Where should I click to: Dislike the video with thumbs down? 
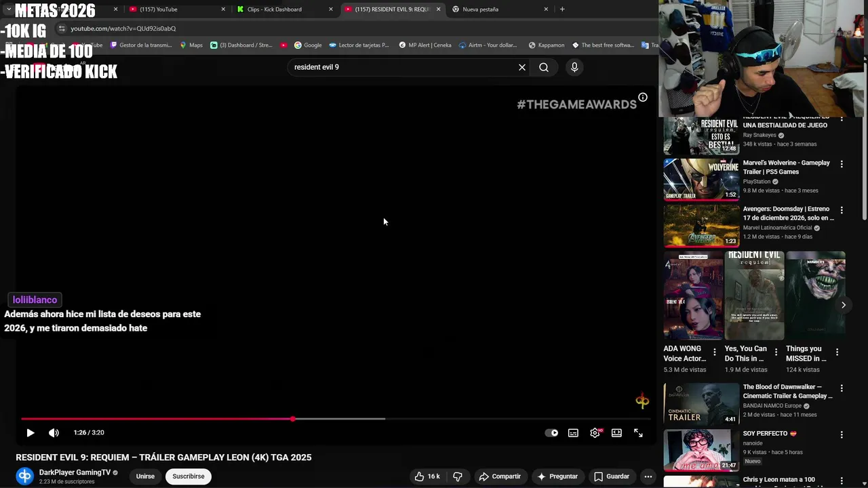(x=458, y=476)
